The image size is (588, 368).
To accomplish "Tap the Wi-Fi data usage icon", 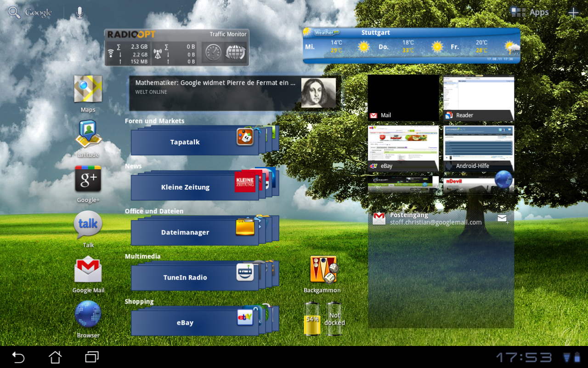I will pos(110,53).
